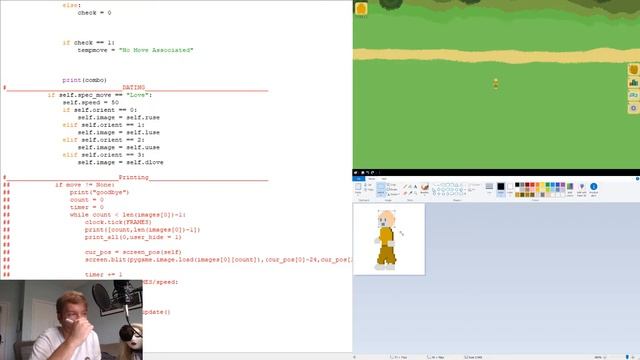Click the 'self.speed = 50' code line
Image resolution: width=640 pixels, height=360 pixels.
coord(91,102)
